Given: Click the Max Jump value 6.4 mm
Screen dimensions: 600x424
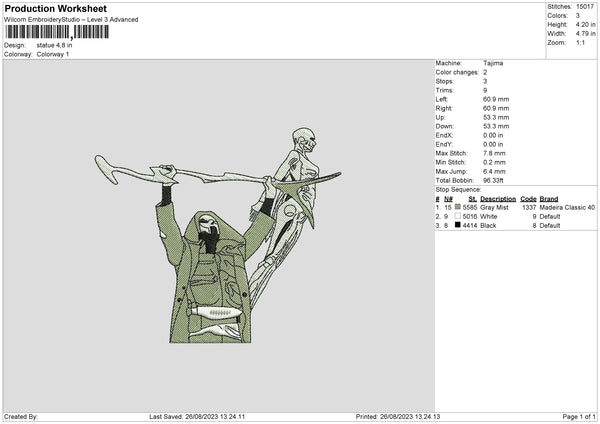Looking at the screenshot, I should [494, 171].
